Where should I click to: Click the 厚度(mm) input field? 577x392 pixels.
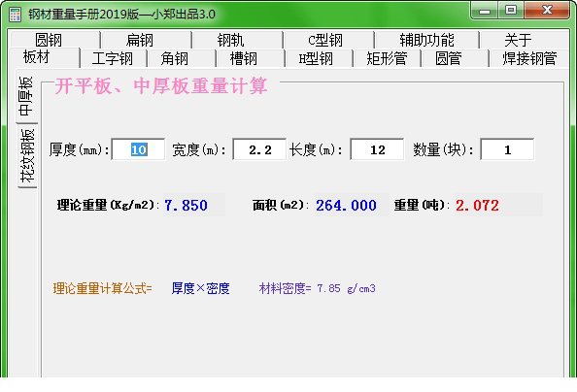pos(138,149)
